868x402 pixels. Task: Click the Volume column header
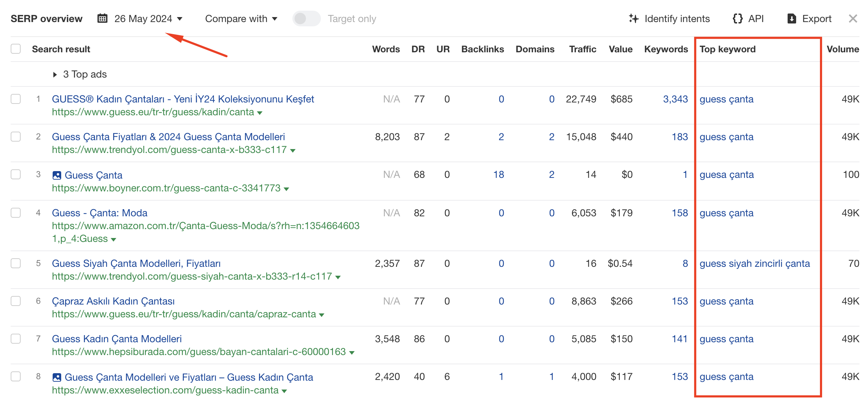843,49
